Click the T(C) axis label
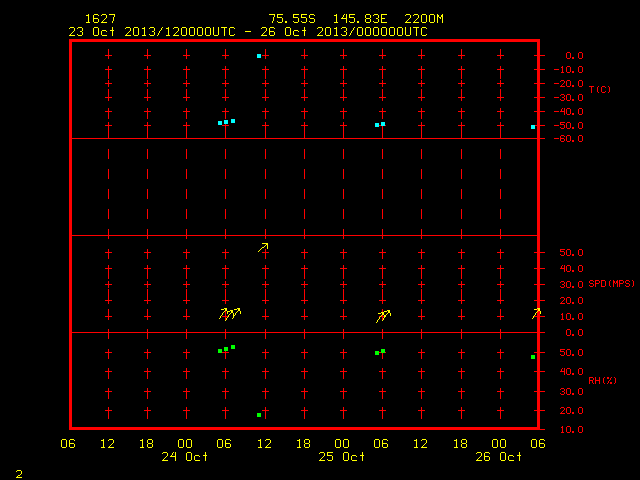This screenshot has height=480, width=640. (x=600, y=89)
